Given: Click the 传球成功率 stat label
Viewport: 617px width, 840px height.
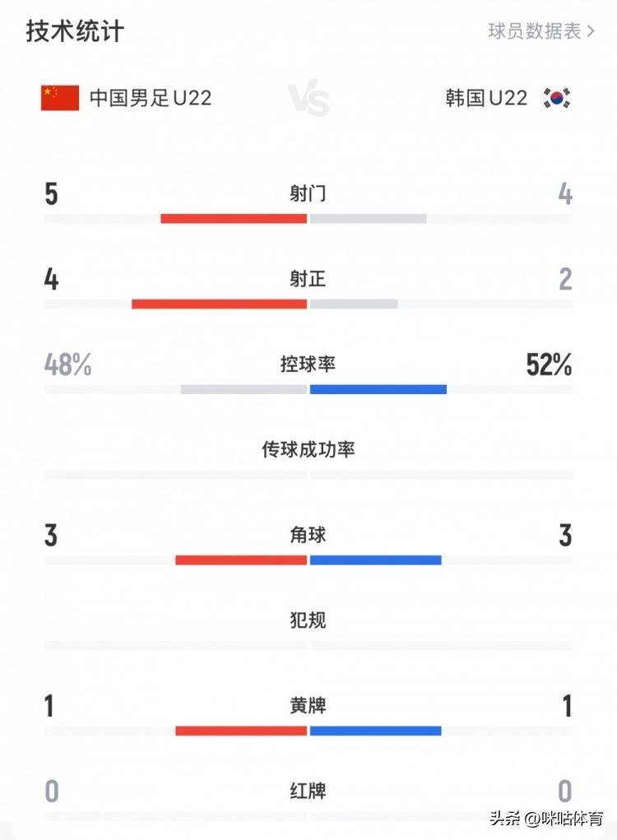Looking at the screenshot, I should click(x=308, y=449).
